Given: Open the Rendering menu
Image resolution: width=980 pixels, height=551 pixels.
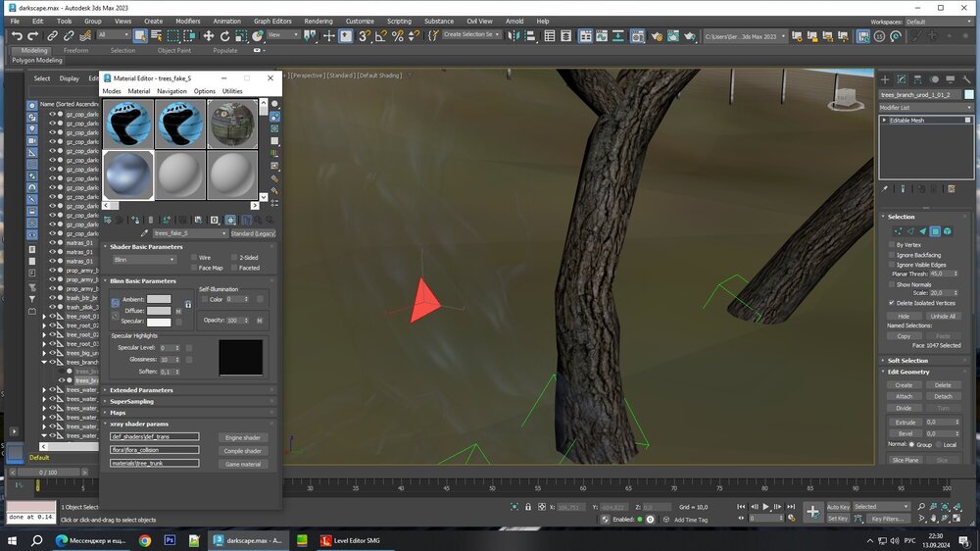Looking at the screenshot, I should click(x=318, y=21).
